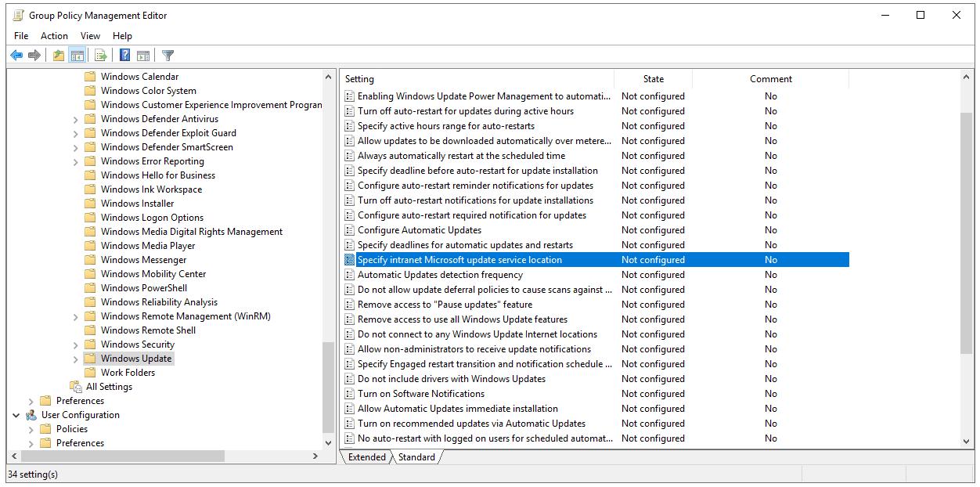Select Windows Mobility Center in tree

pyautogui.click(x=153, y=274)
